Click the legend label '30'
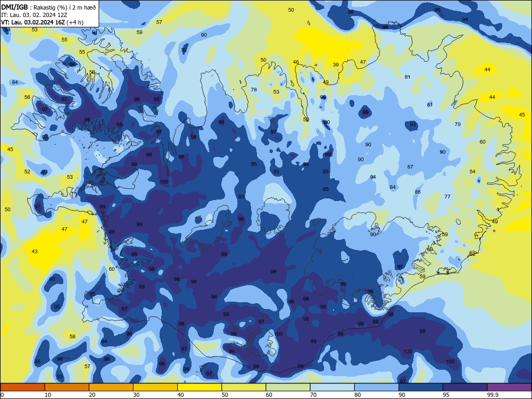This screenshot has height=399, width=532. click(x=136, y=395)
